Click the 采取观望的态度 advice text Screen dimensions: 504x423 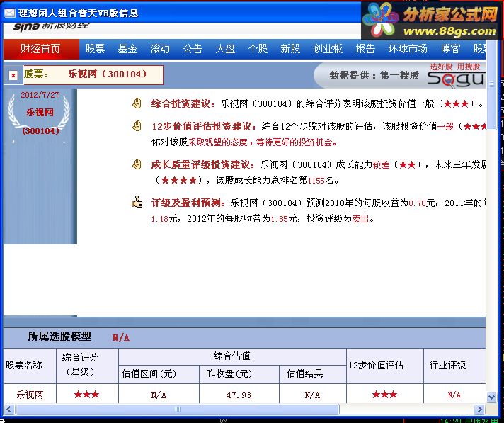(x=217, y=142)
